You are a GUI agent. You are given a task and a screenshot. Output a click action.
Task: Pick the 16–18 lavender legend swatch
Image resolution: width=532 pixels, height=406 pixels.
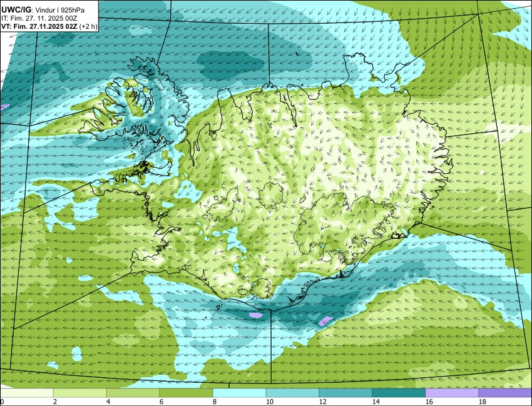[452, 393]
